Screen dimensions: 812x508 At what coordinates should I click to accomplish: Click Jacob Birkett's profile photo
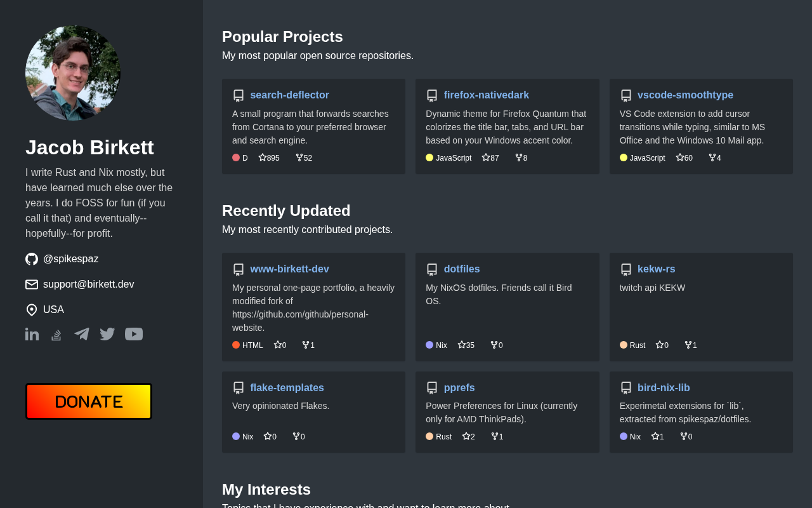click(x=73, y=73)
